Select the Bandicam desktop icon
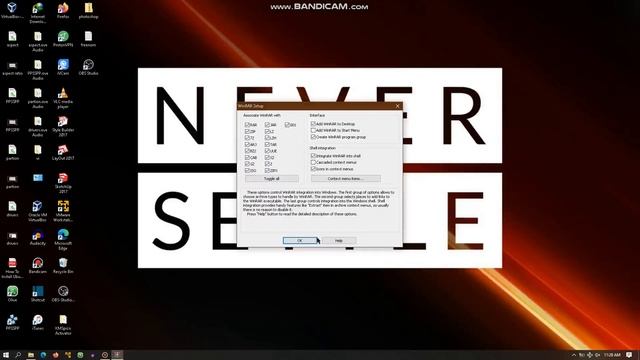The height and width of the screenshot is (360, 640). pyautogui.click(x=38, y=265)
